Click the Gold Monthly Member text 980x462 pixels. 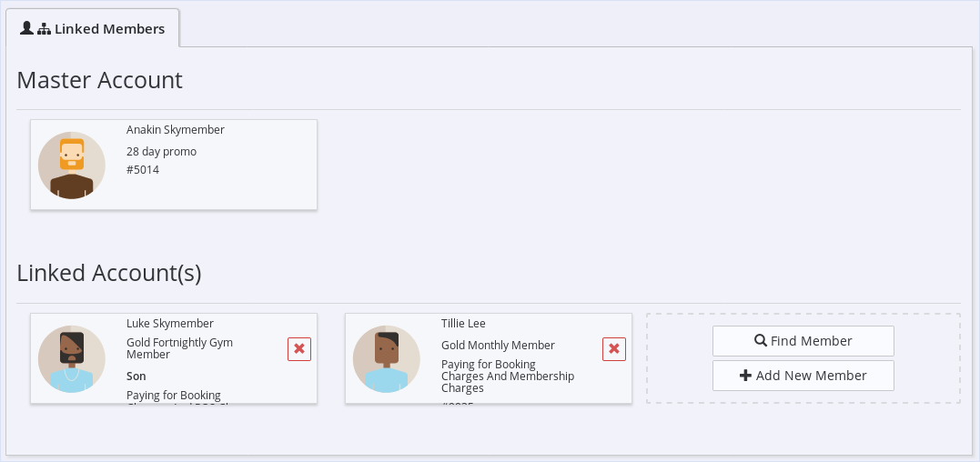coord(498,346)
